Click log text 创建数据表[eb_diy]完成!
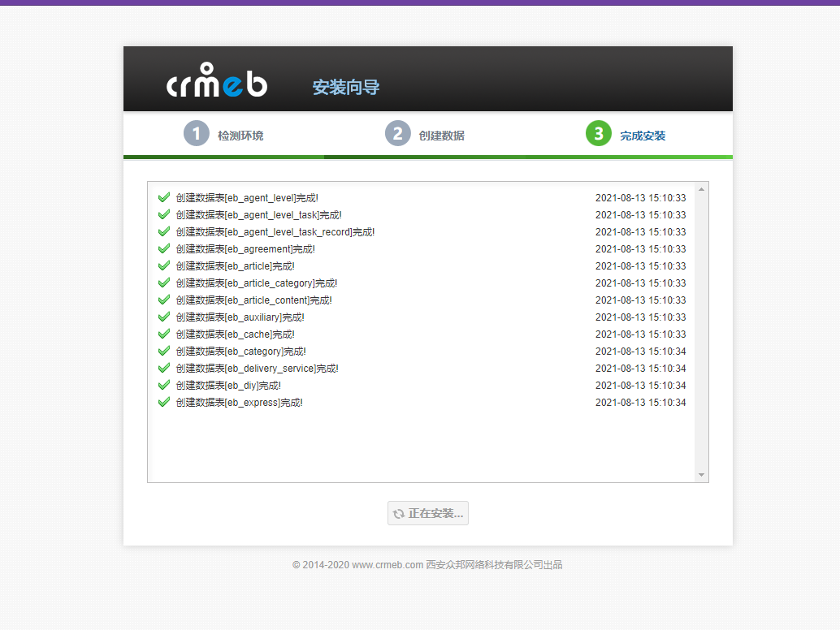This screenshot has height=630, width=840. [x=229, y=386]
